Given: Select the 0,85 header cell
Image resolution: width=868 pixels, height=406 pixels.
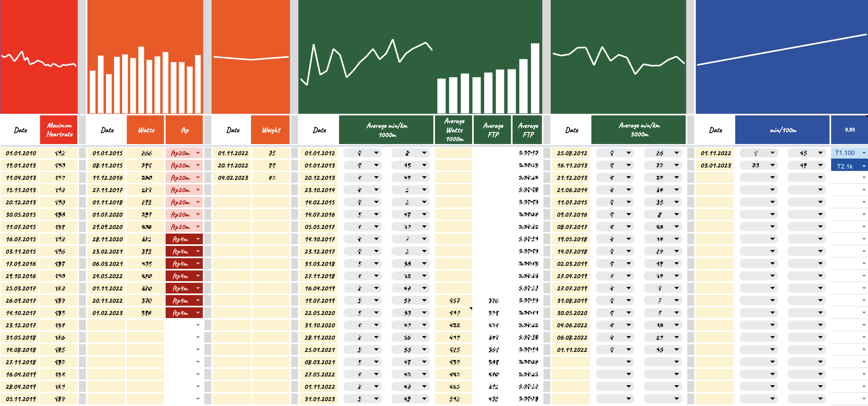Looking at the screenshot, I should 850,130.
